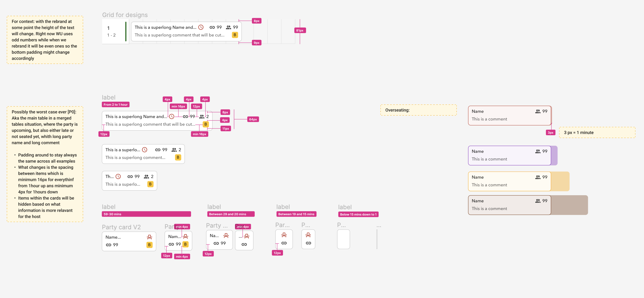Click the 'Below 15 mins down to 1' label
The width and height of the screenshot is (644, 298).
coord(358,214)
